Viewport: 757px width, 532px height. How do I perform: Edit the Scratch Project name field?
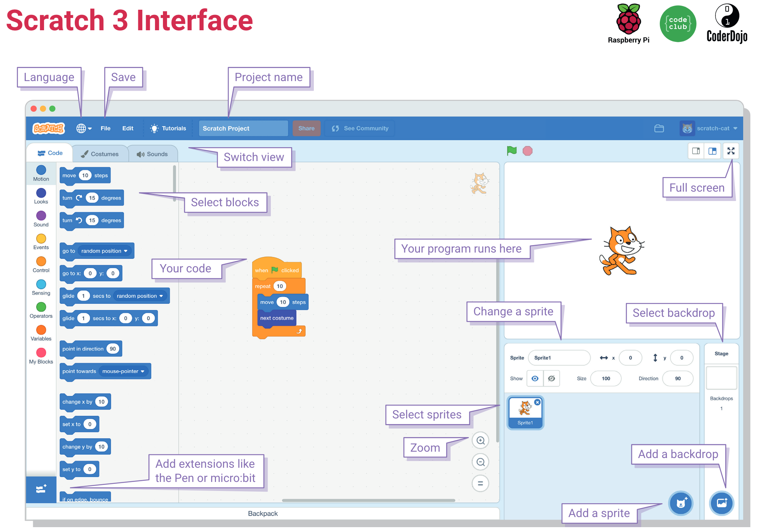click(x=242, y=128)
